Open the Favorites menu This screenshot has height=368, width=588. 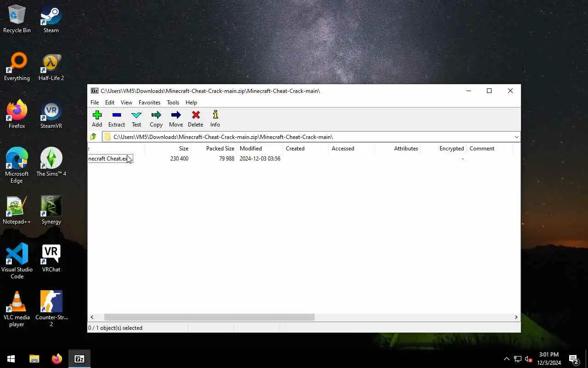point(150,103)
